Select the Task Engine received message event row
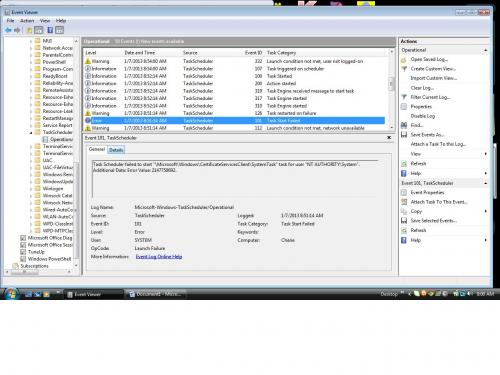500x375 pixels. point(235,91)
